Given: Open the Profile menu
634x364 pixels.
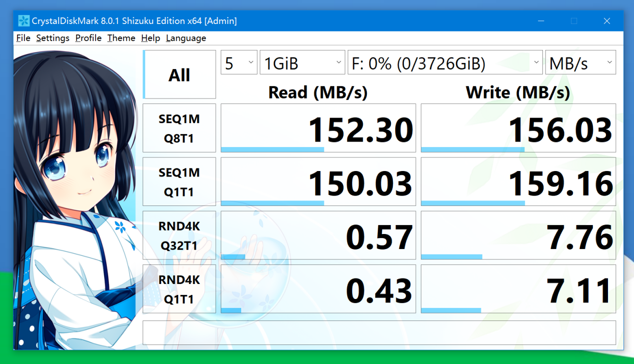Looking at the screenshot, I should [x=88, y=38].
